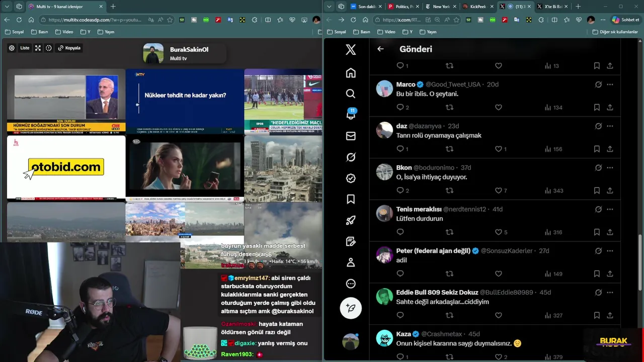Select the Multi tv - 9 kanal izleniyor tab

(65, 7)
